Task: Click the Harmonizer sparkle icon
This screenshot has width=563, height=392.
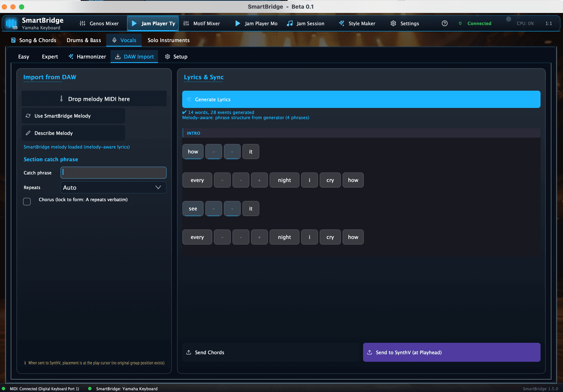Action: click(x=71, y=57)
